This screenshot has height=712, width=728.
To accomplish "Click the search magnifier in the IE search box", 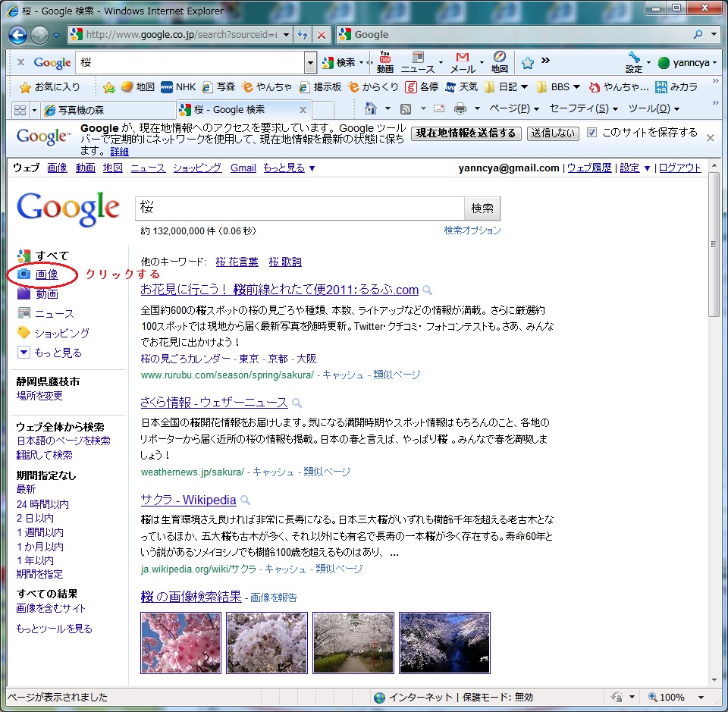I will 698,34.
